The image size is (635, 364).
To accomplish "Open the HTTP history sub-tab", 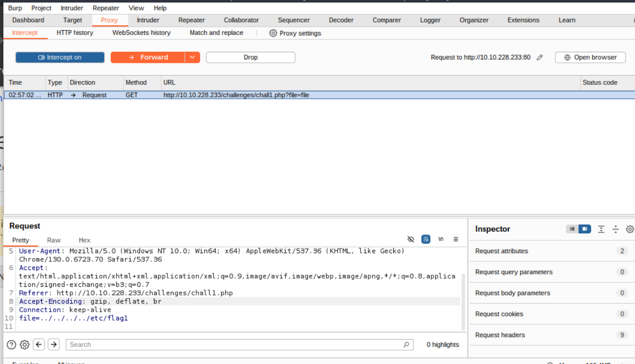I will pyautogui.click(x=75, y=33).
